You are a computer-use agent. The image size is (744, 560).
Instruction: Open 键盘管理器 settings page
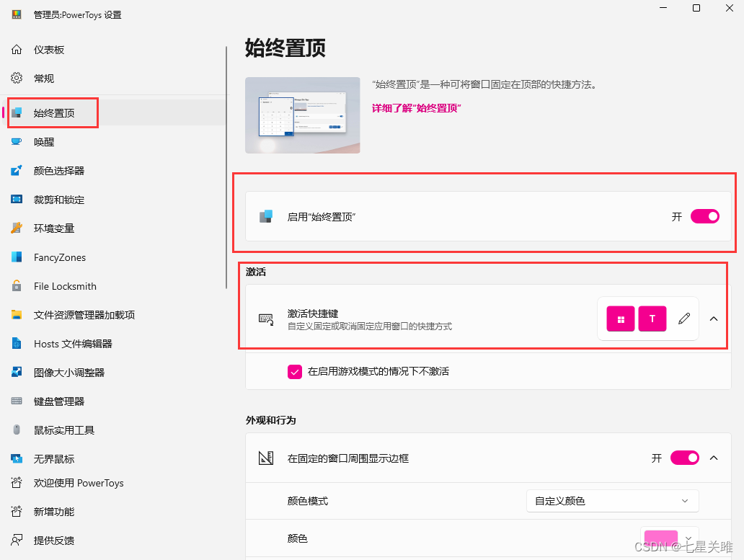coord(59,401)
